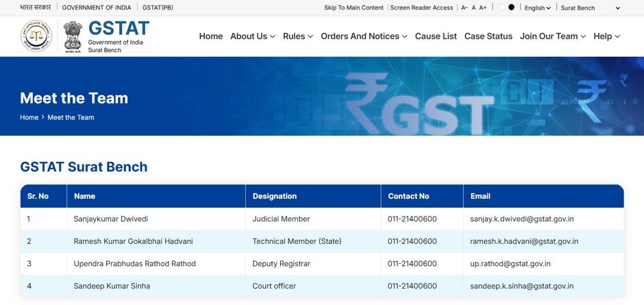Screen dimensions: 644x305
Task: Expand the Rules menu
Action: (298, 36)
